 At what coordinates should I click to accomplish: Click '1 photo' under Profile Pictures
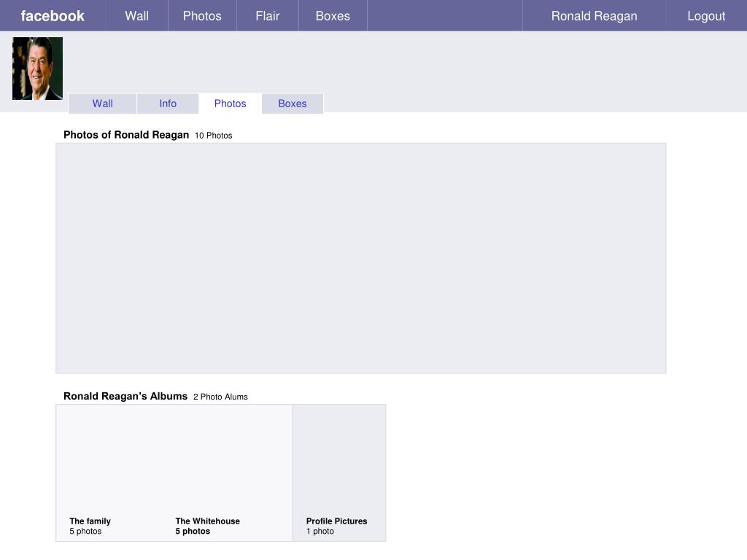(x=320, y=531)
